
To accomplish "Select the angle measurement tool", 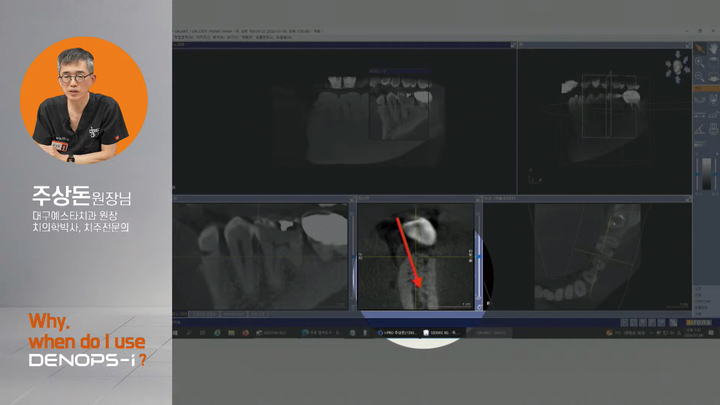I will (699, 129).
